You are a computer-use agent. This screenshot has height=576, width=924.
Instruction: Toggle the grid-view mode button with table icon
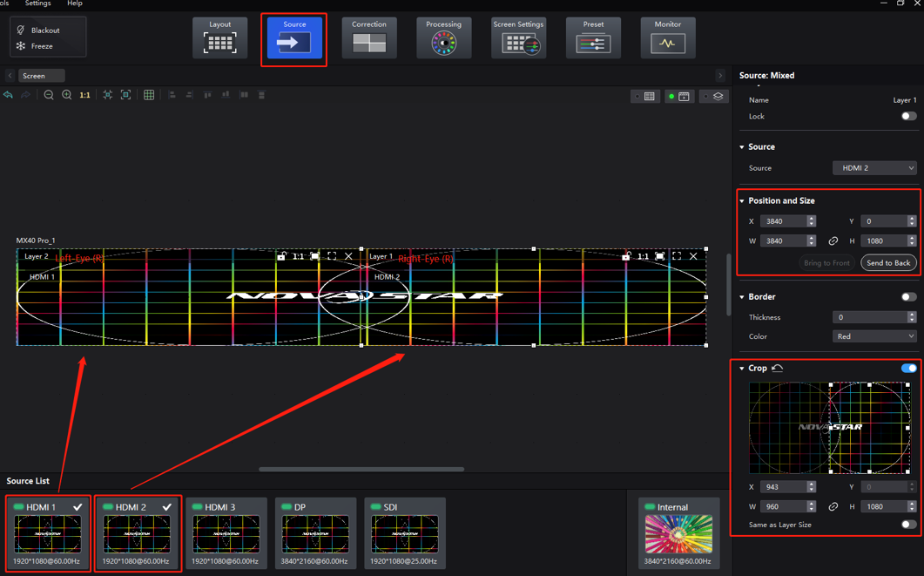tap(645, 96)
